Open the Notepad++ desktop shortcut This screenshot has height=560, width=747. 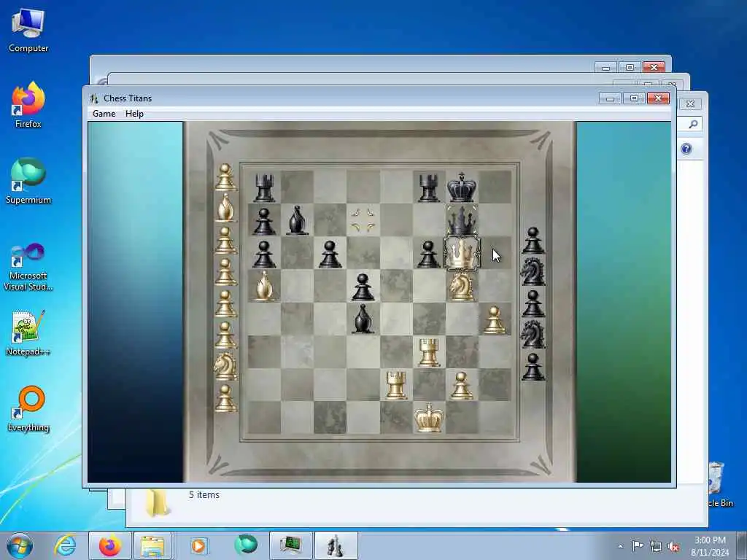point(28,332)
